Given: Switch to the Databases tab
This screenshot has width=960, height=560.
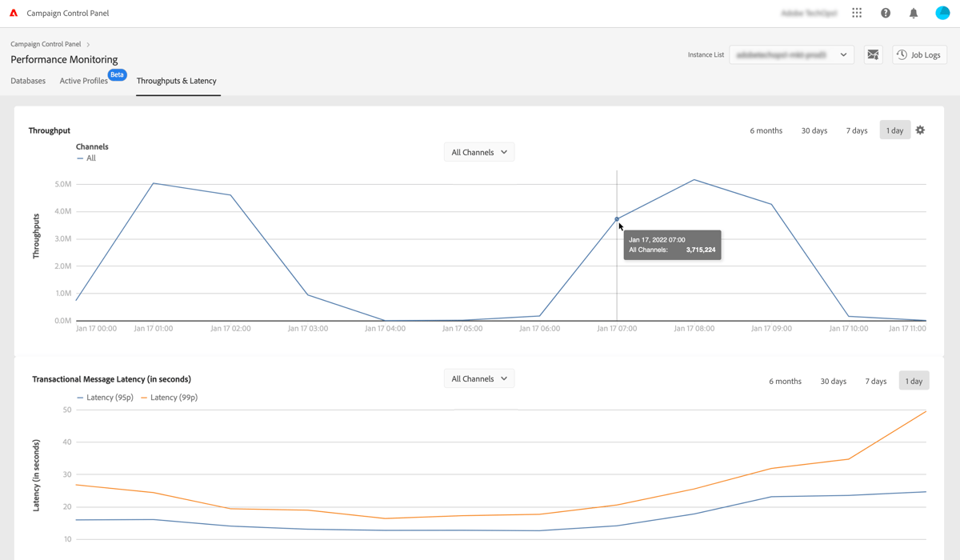Looking at the screenshot, I should click(28, 81).
